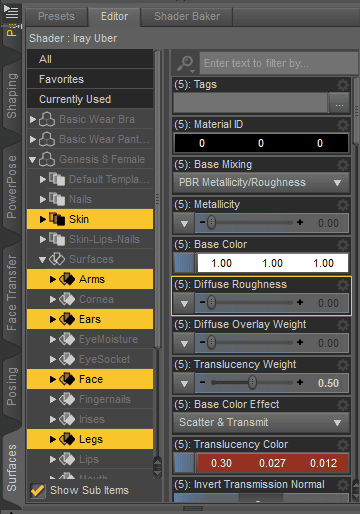This screenshot has width=360, height=514.
Task: Uncheck the Show Sub Items checkbox
Action: (x=38, y=490)
